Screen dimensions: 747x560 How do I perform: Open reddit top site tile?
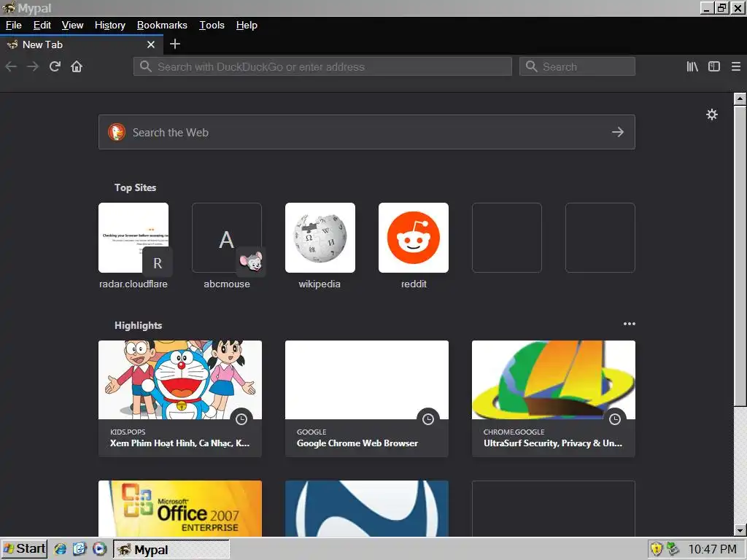pyautogui.click(x=414, y=238)
